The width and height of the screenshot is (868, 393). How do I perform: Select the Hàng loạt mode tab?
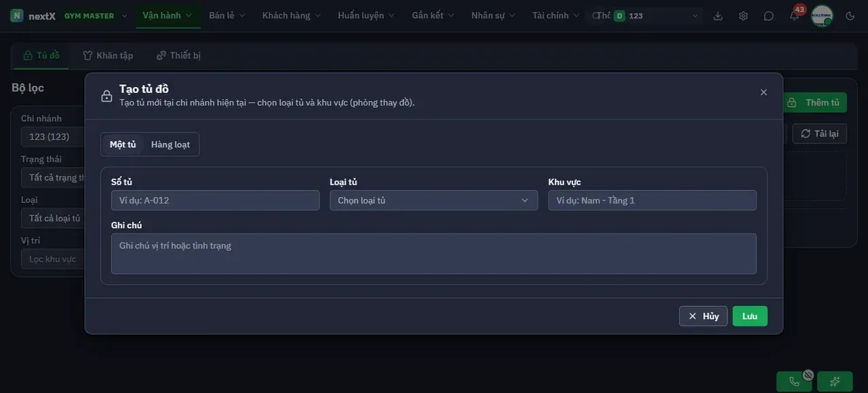point(170,145)
